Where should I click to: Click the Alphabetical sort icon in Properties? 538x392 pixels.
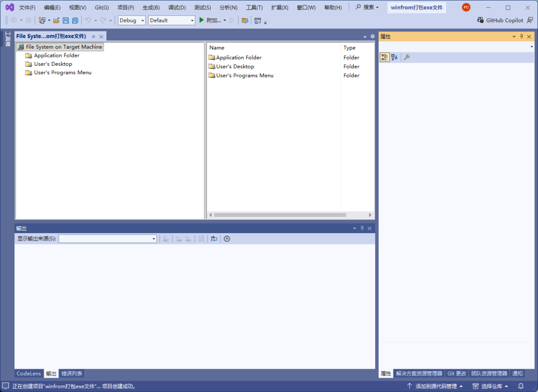click(x=394, y=57)
